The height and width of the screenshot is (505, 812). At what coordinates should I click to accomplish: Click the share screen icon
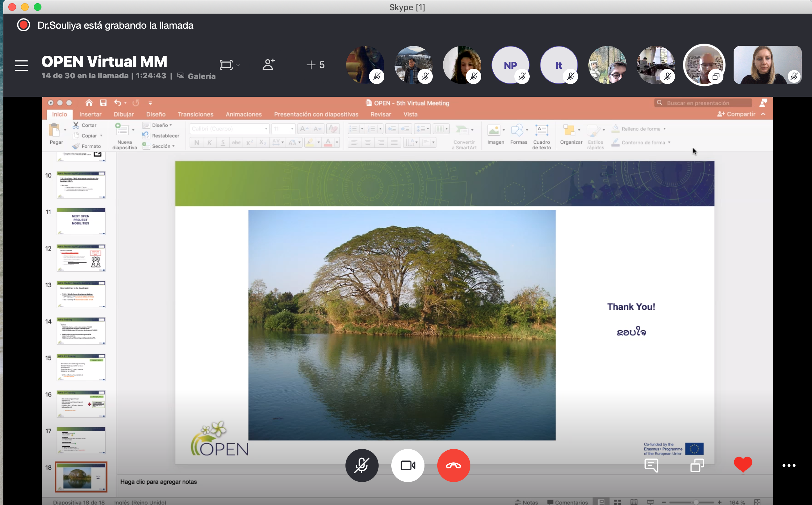click(697, 465)
